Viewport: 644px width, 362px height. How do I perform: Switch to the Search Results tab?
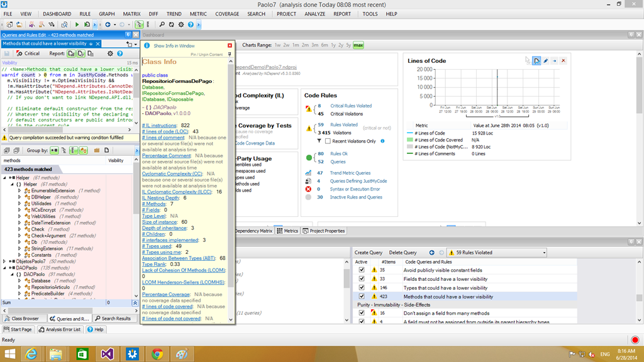click(112, 319)
